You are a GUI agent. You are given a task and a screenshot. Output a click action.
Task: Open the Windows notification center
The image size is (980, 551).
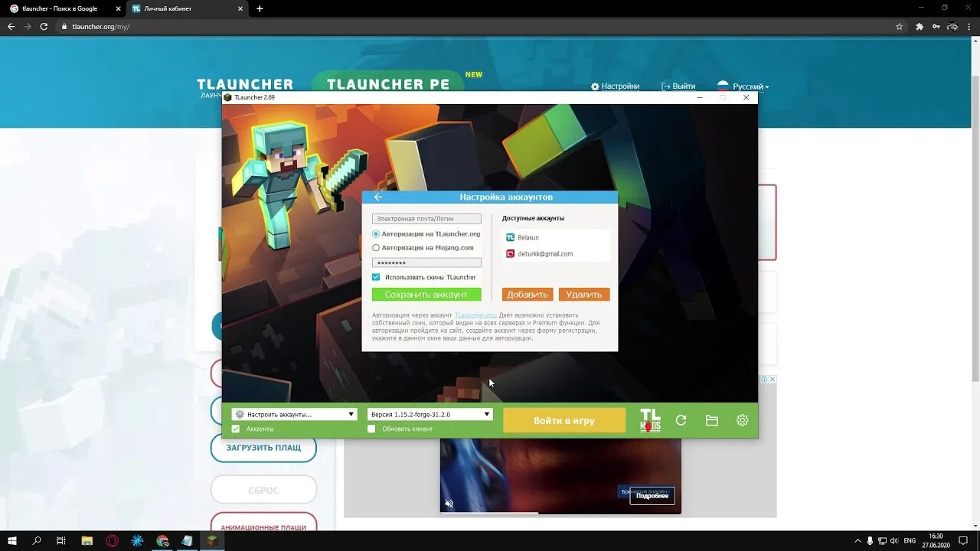pyautogui.click(x=962, y=540)
